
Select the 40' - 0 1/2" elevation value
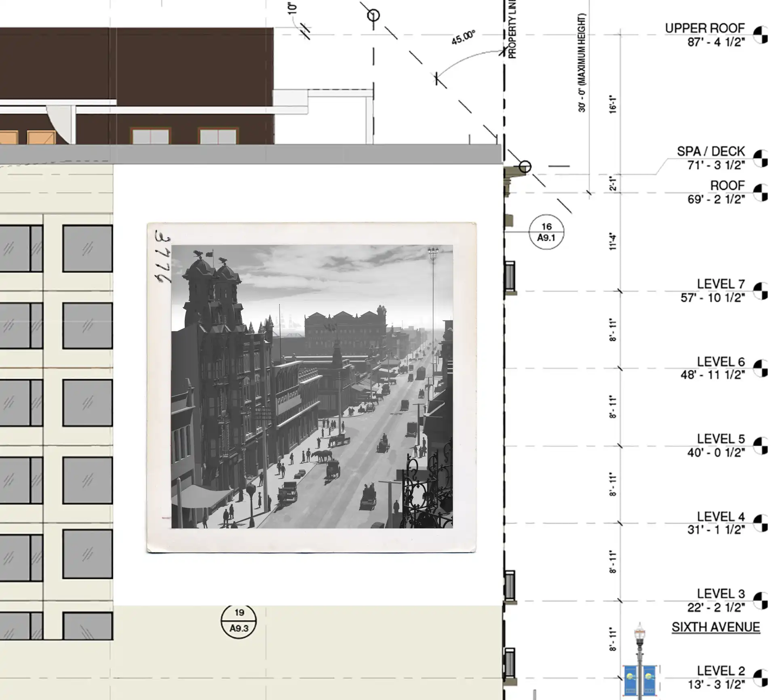(716, 452)
